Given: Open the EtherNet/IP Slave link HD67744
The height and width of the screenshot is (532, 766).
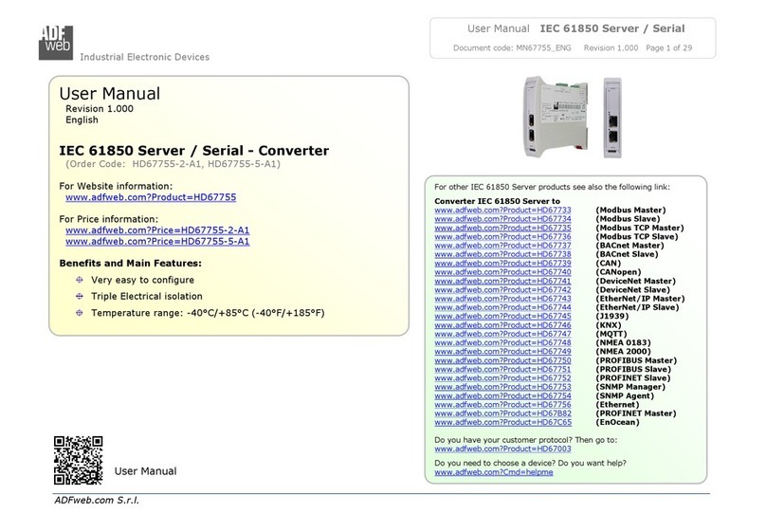Looking at the screenshot, I should click(502, 307).
